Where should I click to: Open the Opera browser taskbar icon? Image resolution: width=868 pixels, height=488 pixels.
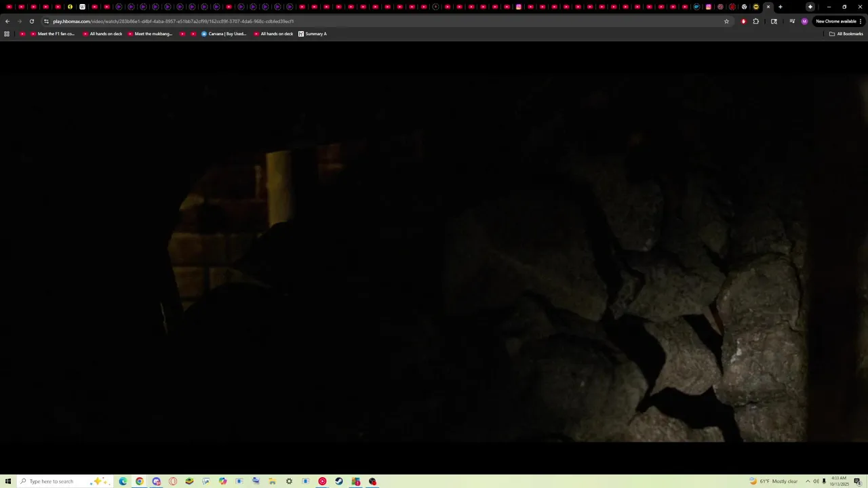[x=173, y=481]
